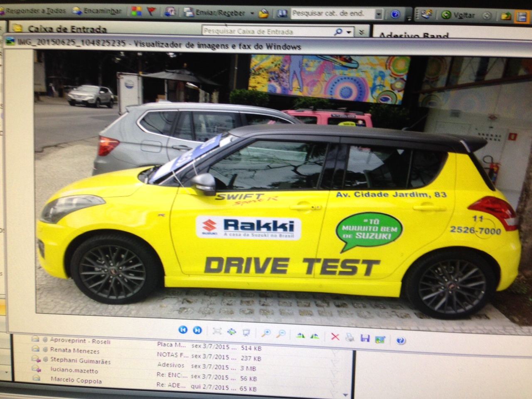The width and height of the screenshot is (532, 399).
Task: Click Outlook's Encaminhar button
Action: 97,11
